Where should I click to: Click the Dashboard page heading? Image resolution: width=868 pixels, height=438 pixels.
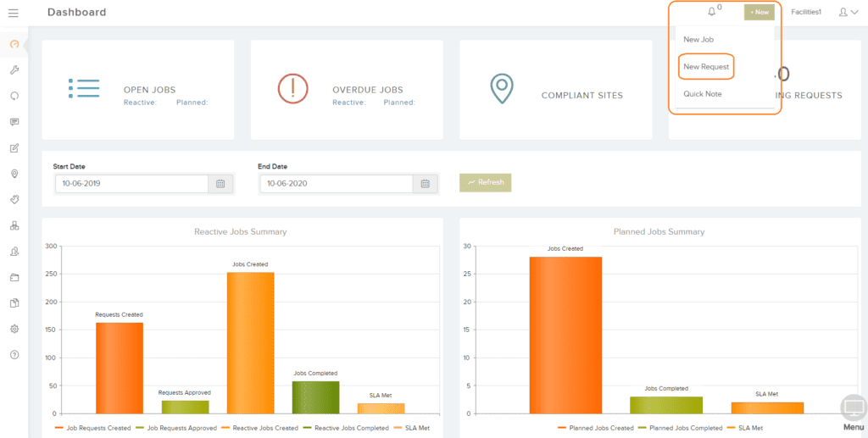click(x=76, y=12)
